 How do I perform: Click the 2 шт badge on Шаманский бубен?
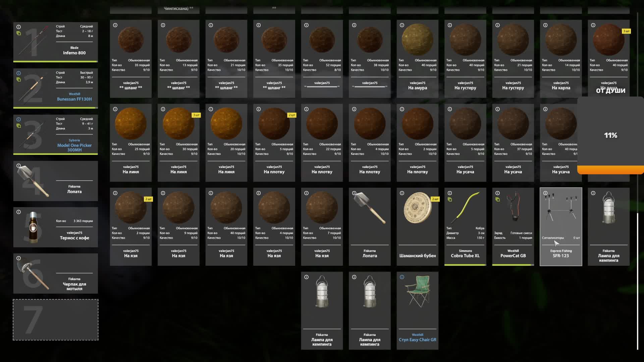pyautogui.click(x=435, y=199)
